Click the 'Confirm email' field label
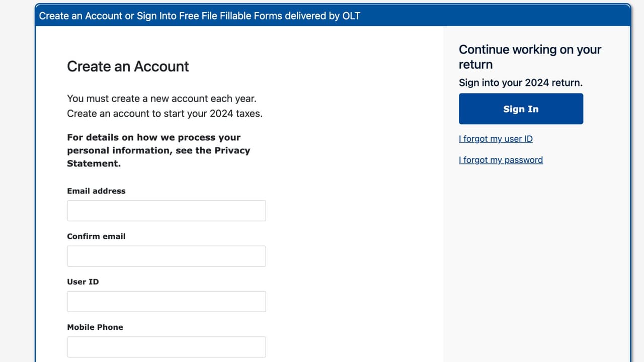Screen dimensions: 644x362 coord(96,236)
